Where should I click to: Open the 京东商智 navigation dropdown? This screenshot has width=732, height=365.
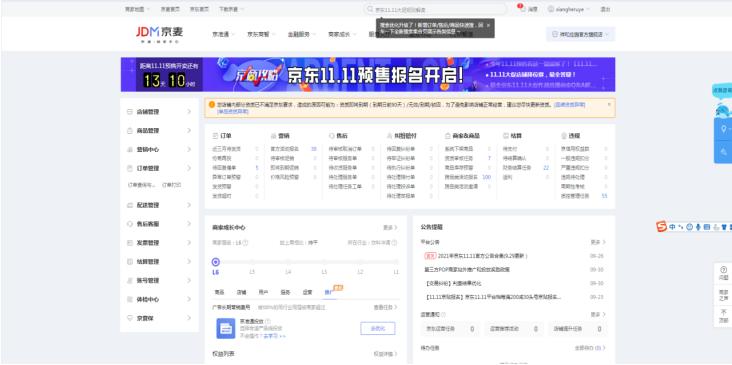click(x=261, y=34)
